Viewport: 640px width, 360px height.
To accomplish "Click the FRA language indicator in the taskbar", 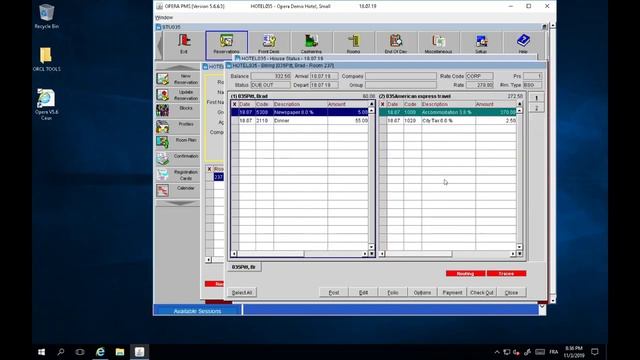I will [553, 352].
